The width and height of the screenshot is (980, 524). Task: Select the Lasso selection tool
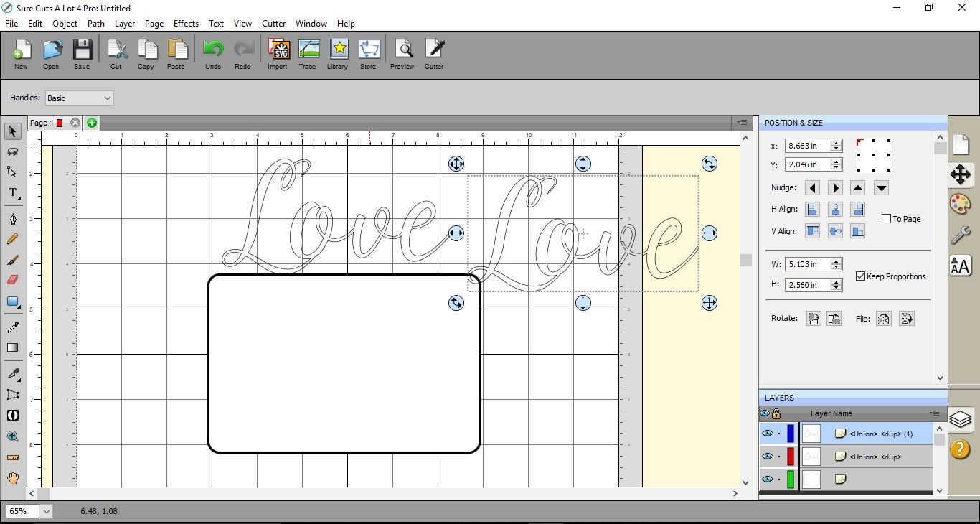(x=12, y=152)
